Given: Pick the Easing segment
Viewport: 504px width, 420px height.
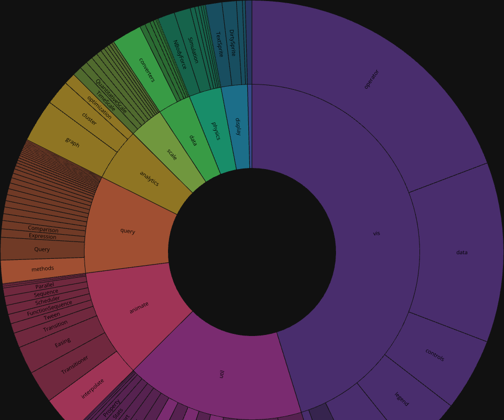Looking at the screenshot, I should coord(62,342).
